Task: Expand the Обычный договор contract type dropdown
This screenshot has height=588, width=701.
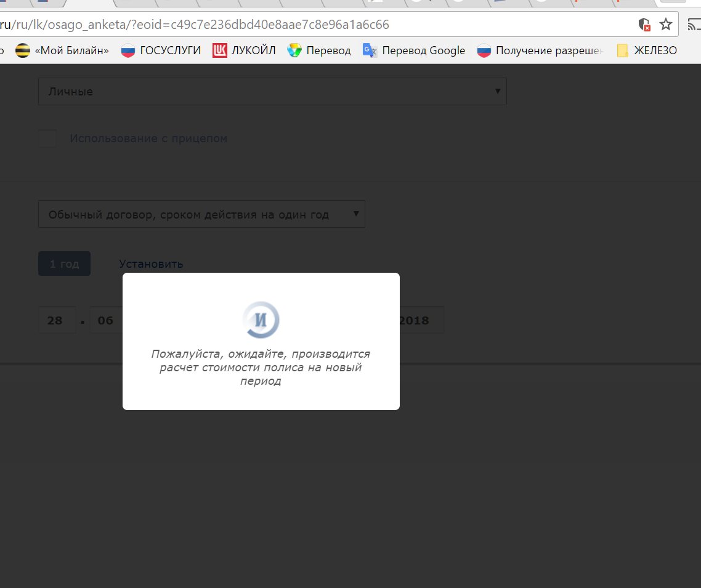Action: [x=201, y=214]
